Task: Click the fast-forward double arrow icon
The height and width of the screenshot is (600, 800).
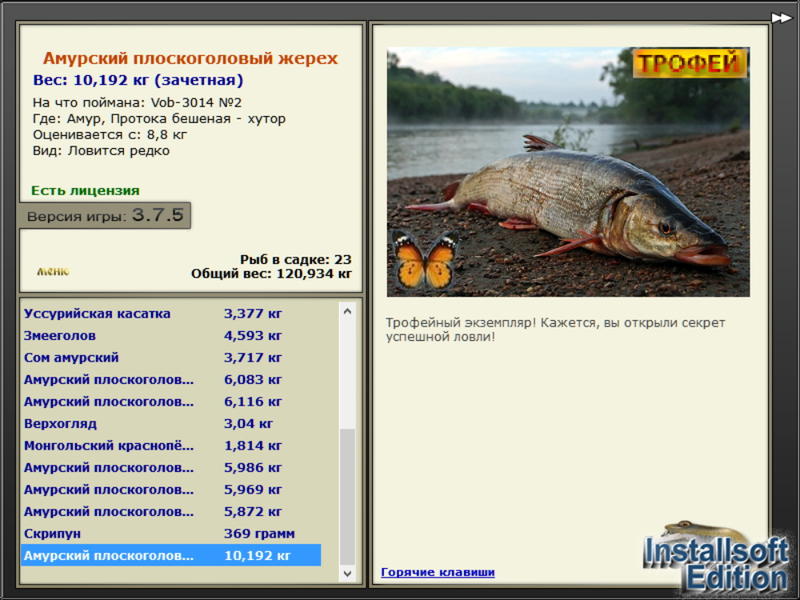Action: coord(781,18)
